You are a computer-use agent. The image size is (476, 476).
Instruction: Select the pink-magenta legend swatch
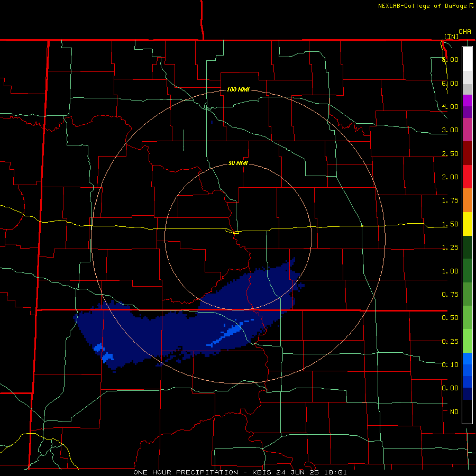[467, 130]
